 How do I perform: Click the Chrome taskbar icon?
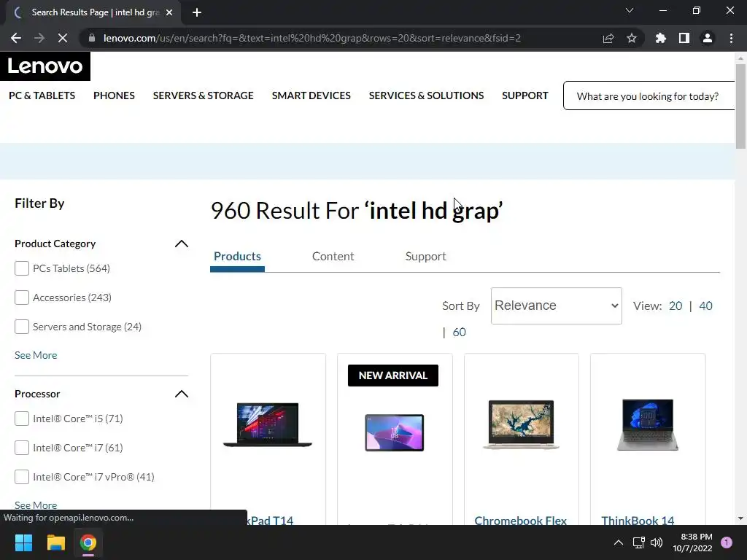click(88, 542)
